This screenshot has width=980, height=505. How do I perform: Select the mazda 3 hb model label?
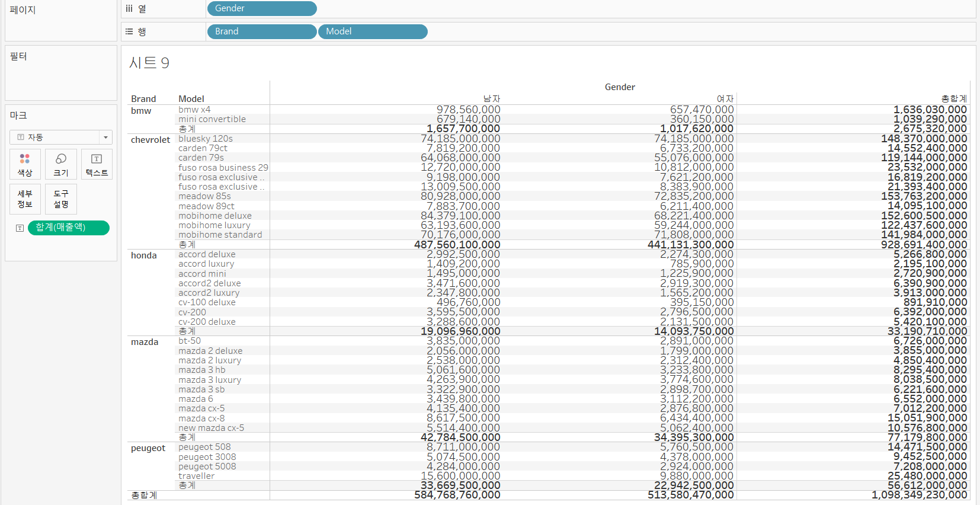202,370
